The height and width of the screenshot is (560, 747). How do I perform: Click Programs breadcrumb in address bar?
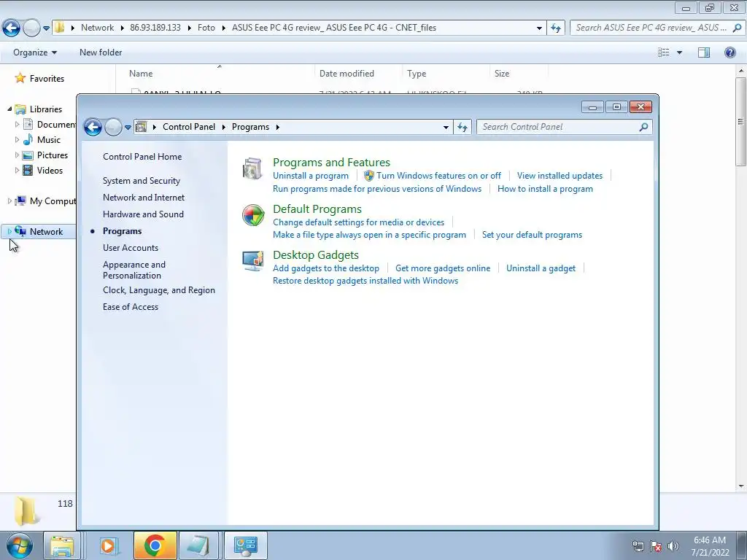(250, 127)
